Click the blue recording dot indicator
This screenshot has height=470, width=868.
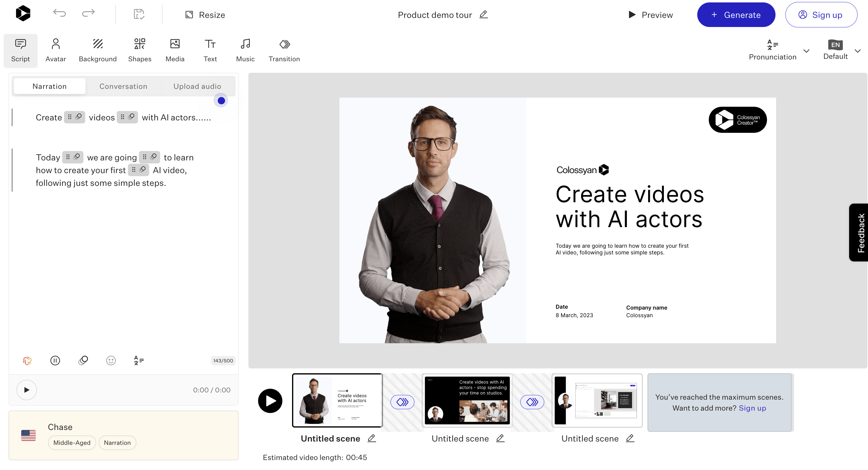(x=221, y=100)
